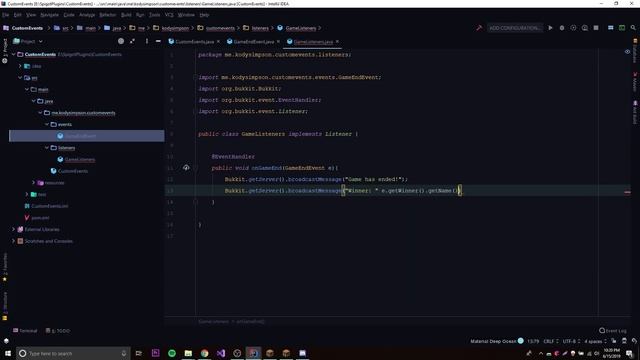Screen dimensions: 640x360
Task: Collapse the events package node
Action: (47, 124)
